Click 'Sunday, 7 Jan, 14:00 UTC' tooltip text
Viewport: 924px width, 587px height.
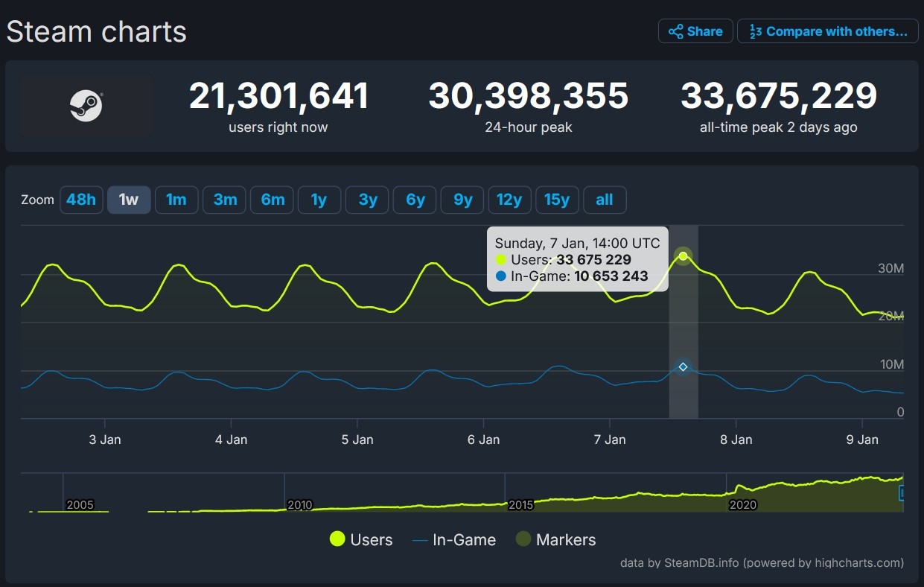pos(577,244)
